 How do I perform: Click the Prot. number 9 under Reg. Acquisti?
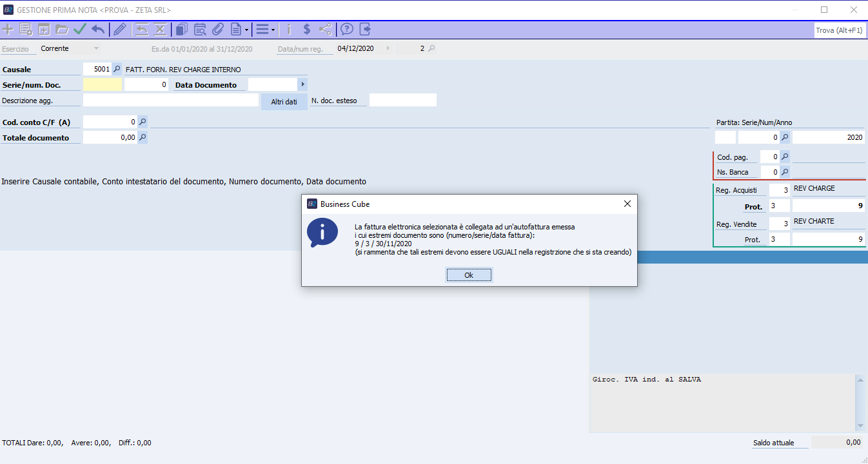click(829, 206)
